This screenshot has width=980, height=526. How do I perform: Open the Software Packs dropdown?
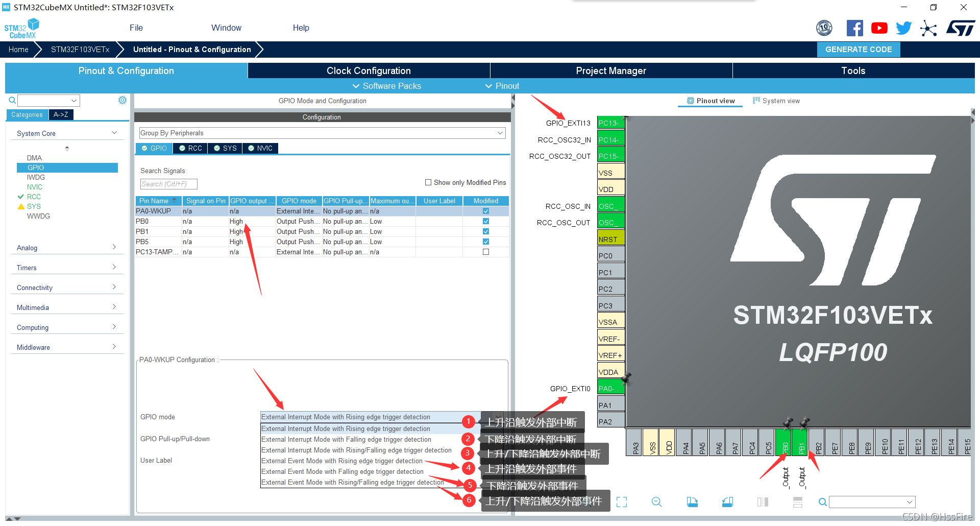tap(386, 86)
